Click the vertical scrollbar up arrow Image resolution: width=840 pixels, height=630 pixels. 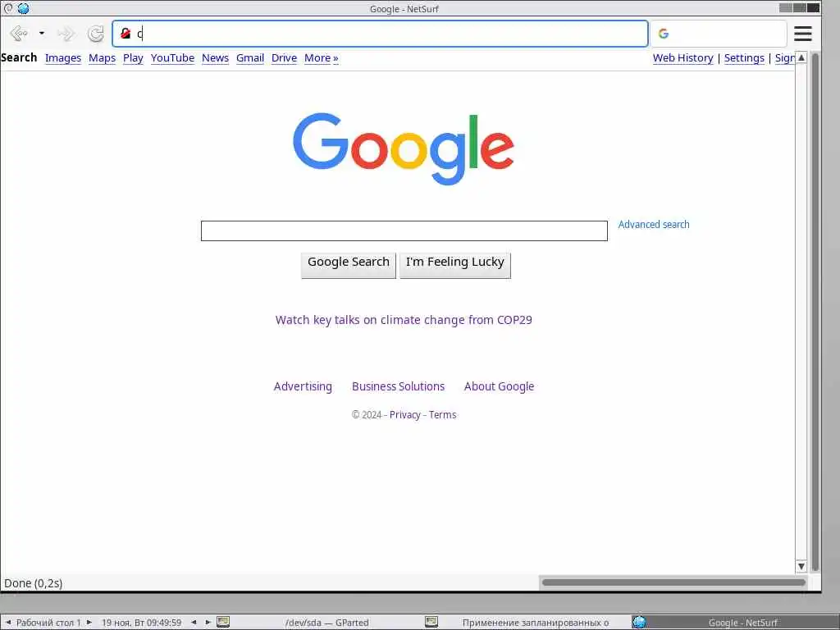click(801, 57)
